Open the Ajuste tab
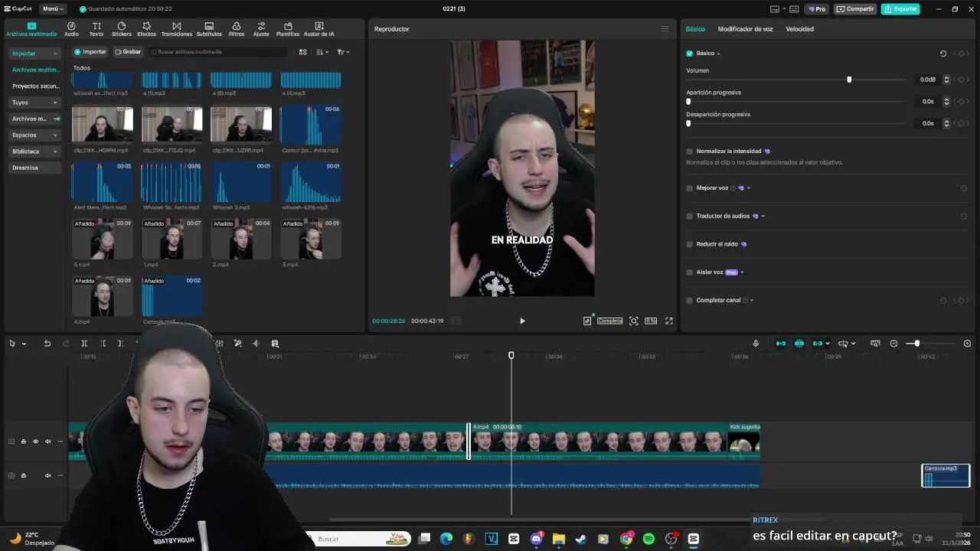Screen dimensions: 980x551 (x=261, y=29)
